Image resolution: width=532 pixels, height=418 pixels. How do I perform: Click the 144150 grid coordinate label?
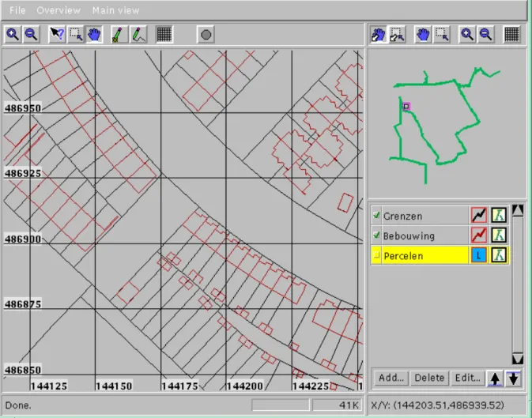(x=114, y=386)
